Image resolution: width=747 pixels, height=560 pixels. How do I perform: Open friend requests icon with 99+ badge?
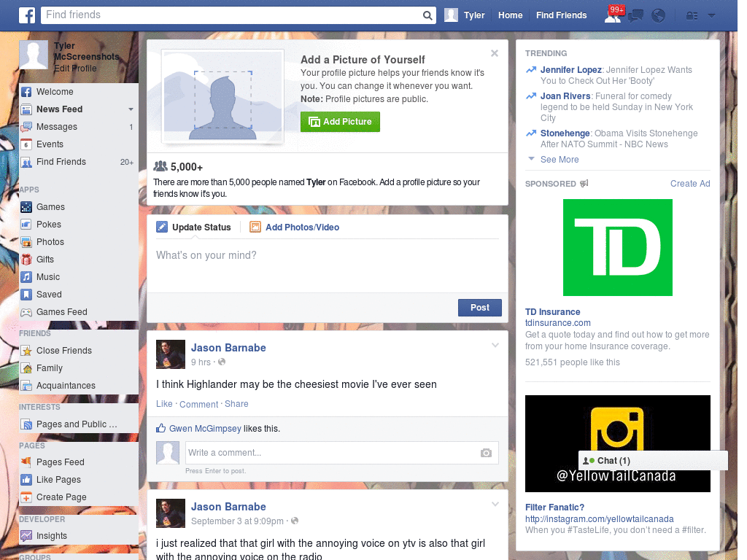pos(614,15)
